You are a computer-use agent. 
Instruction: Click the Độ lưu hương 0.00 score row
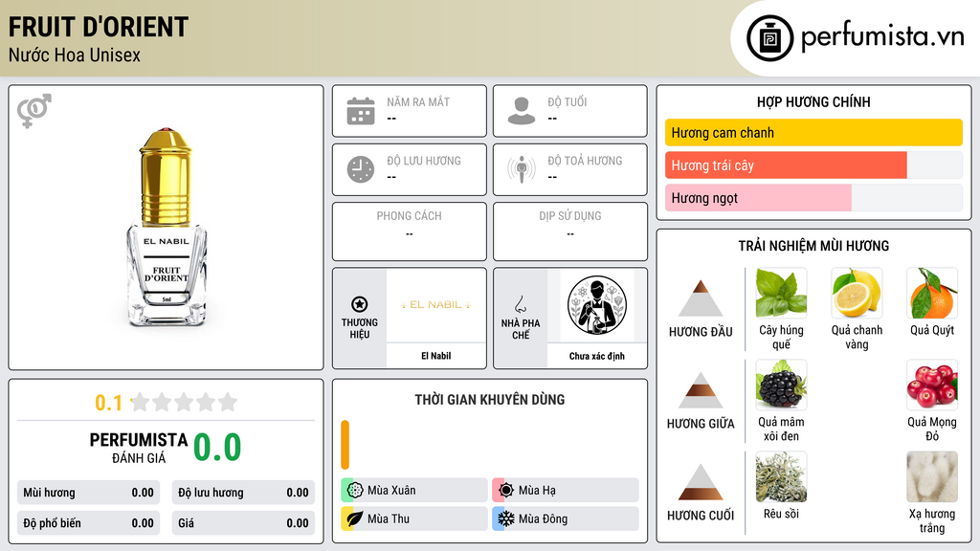pos(243,493)
